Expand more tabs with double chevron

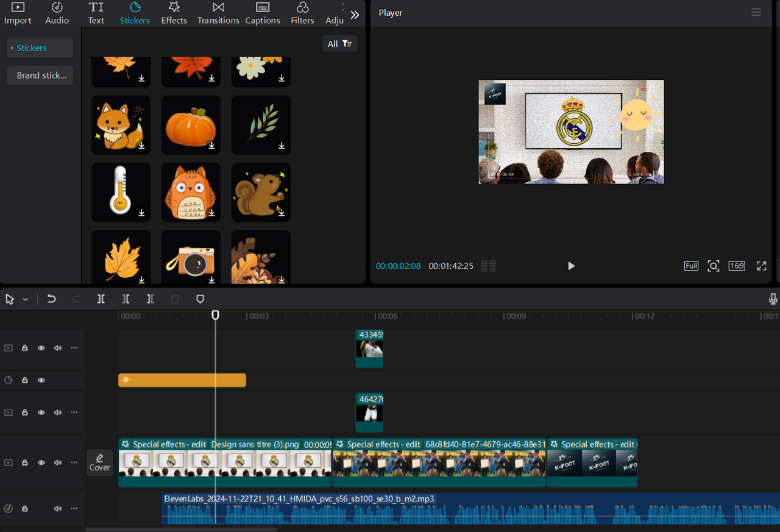355,15
